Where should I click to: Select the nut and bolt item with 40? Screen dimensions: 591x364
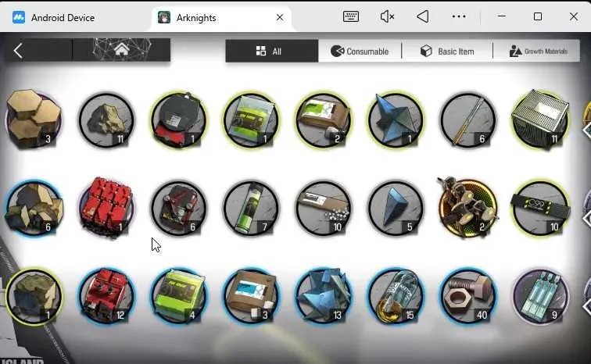(468, 296)
